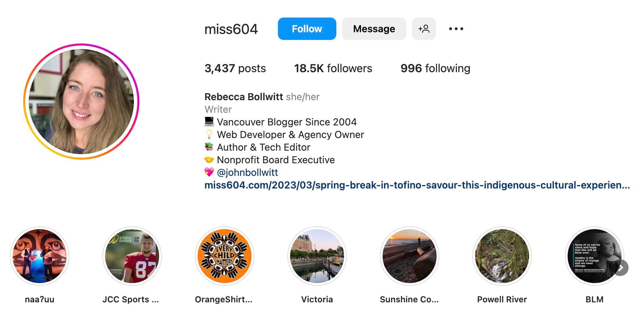The height and width of the screenshot is (316, 644).
Task: Select the miss604 username
Action: tap(231, 29)
